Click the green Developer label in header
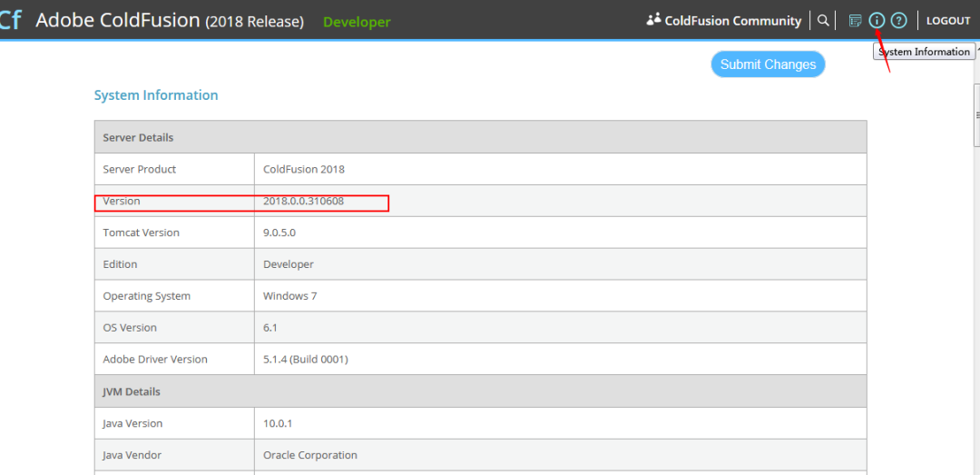 [x=357, y=22]
